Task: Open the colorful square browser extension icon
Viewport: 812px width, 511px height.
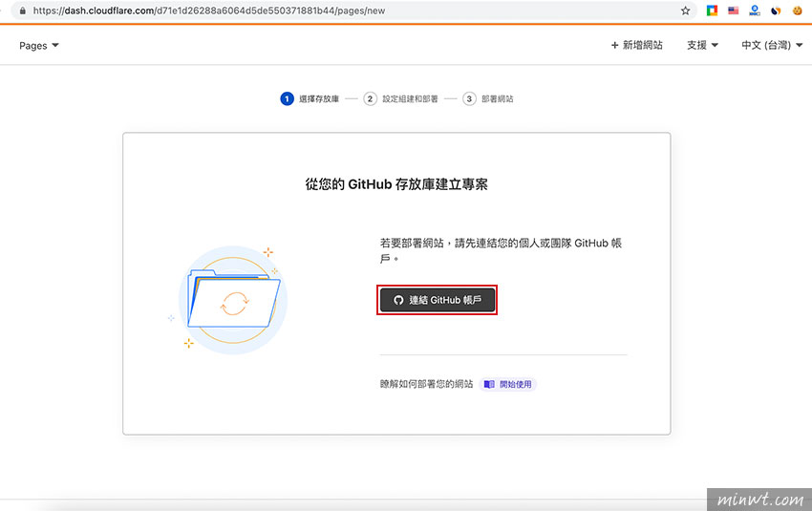Action: [x=712, y=11]
